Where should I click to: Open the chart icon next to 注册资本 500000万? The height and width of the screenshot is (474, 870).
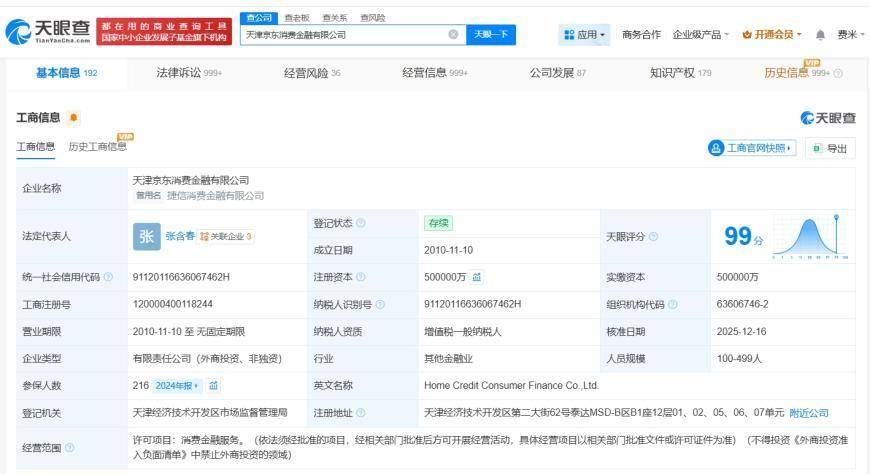[x=477, y=277]
